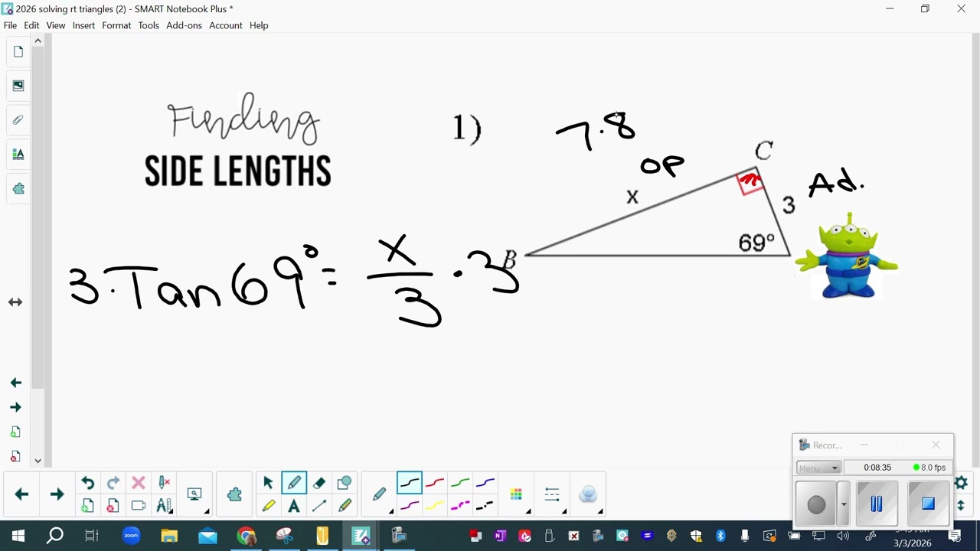Open the File menu
980x551 pixels.
(10, 25)
